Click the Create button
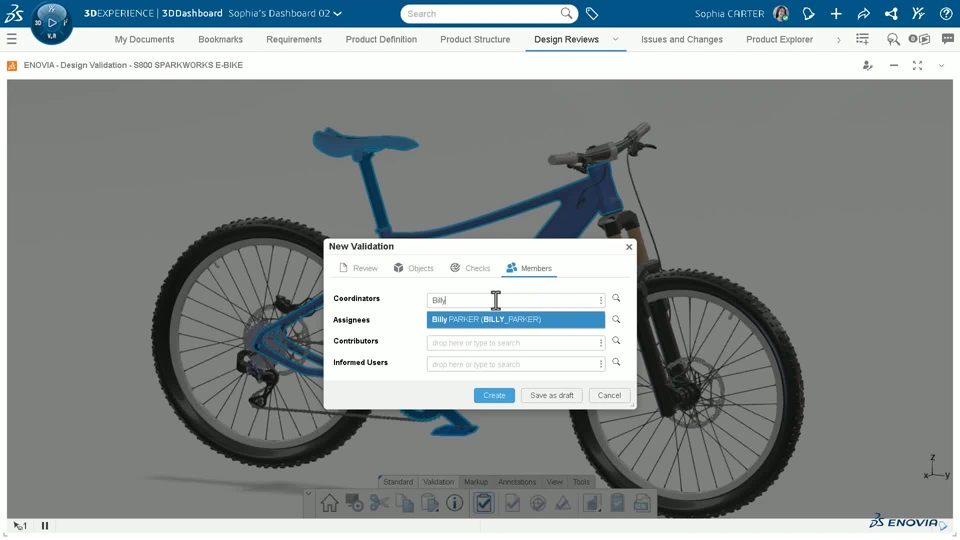This screenshot has height=540, width=960. pos(494,396)
